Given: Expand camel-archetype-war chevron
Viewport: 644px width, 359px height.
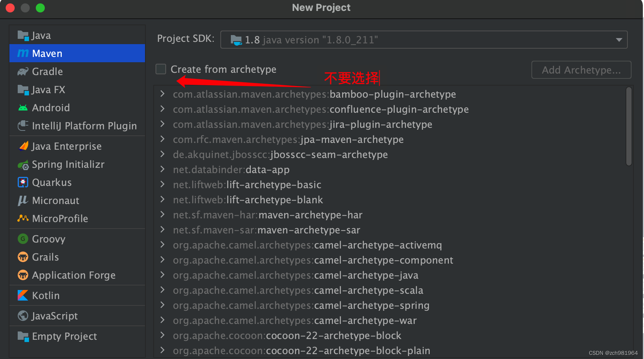Looking at the screenshot, I should click(162, 320).
